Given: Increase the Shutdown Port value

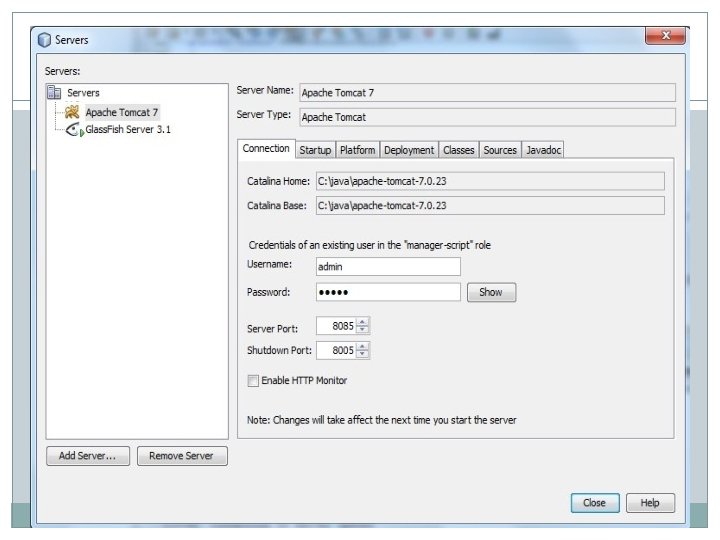Looking at the screenshot, I should pyautogui.click(x=362, y=347).
